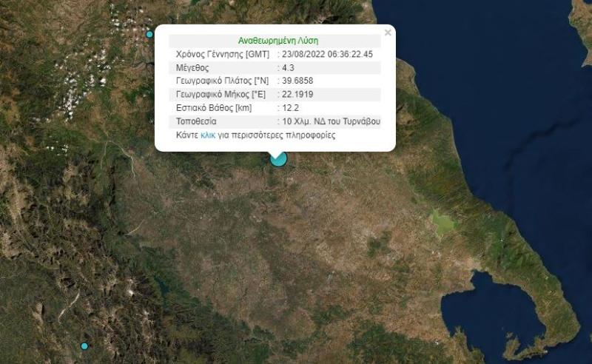This screenshot has height=364, width=592.
Task: Close the earthquake info popup
Action: (x=388, y=33)
